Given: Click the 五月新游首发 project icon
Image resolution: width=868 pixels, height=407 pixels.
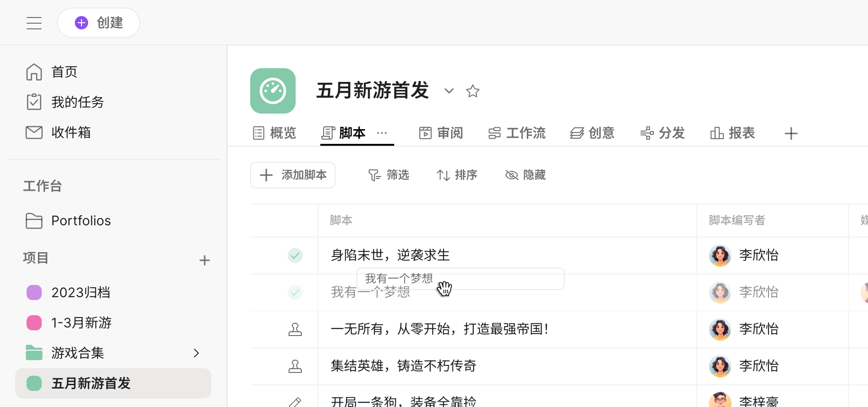Looking at the screenshot, I should (273, 91).
